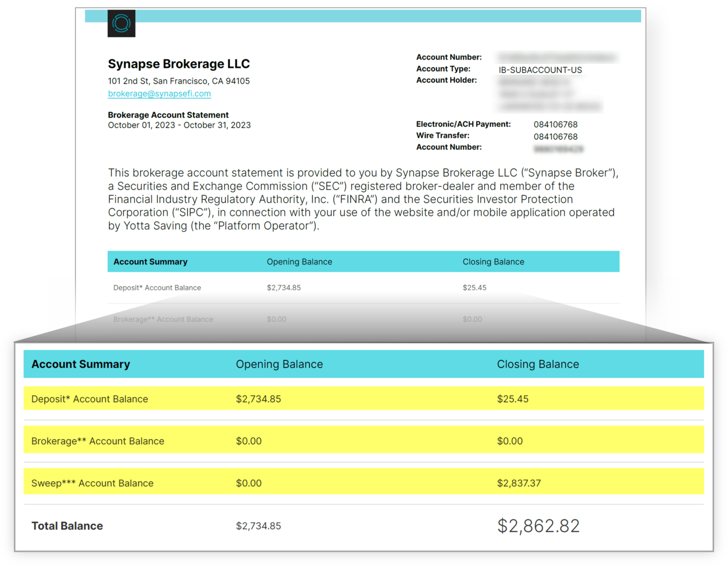Click the Electronic/ACH Payment number 084106768
The image size is (728, 566).
tap(556, 124)
